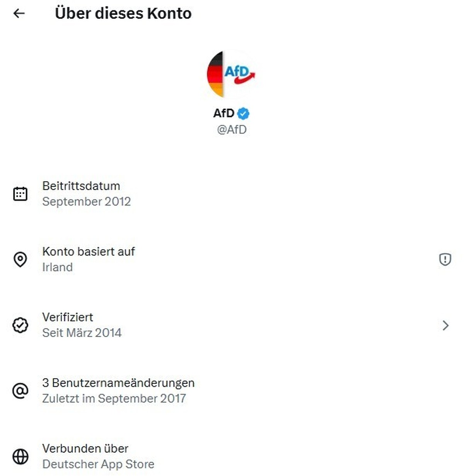Click the Verbunden über label

click(x=85, y=449)
